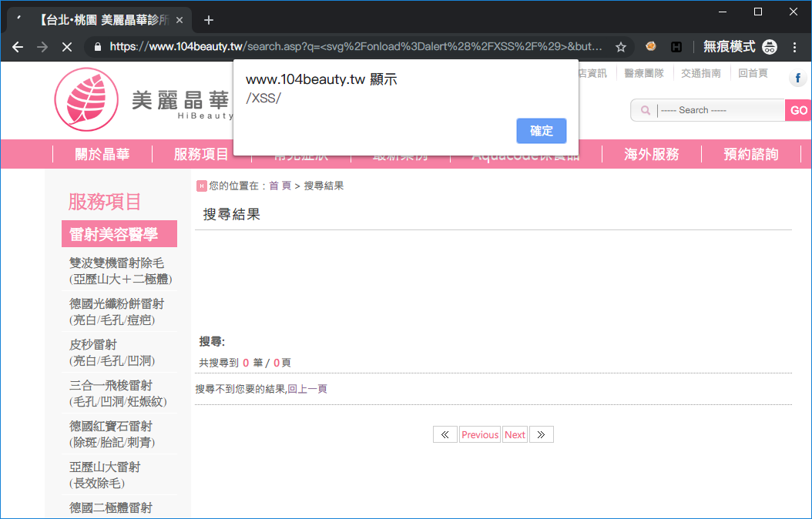Open the incognito mode indicator 無痕模式

[x=740, y=46]
